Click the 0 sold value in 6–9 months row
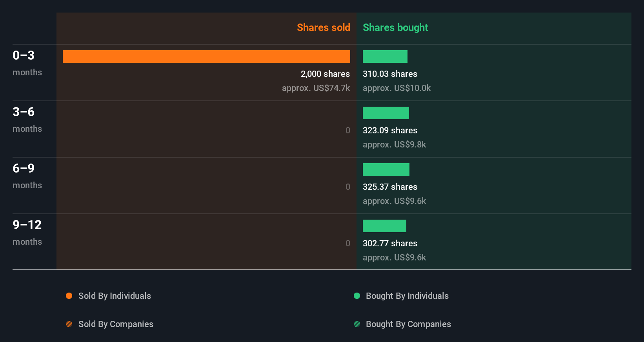644x342 pixels. pyautogui.click(x=348, y=187)
